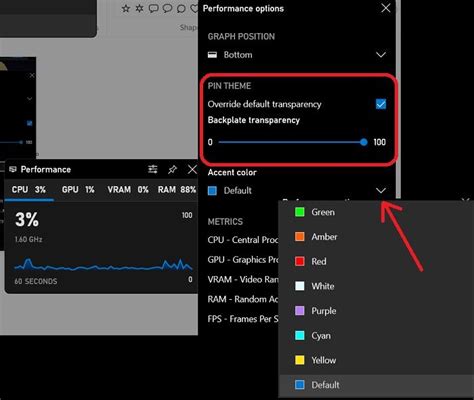Click first star icon in background window
Viewport: 474px width, 400px height.
point(126,8)
